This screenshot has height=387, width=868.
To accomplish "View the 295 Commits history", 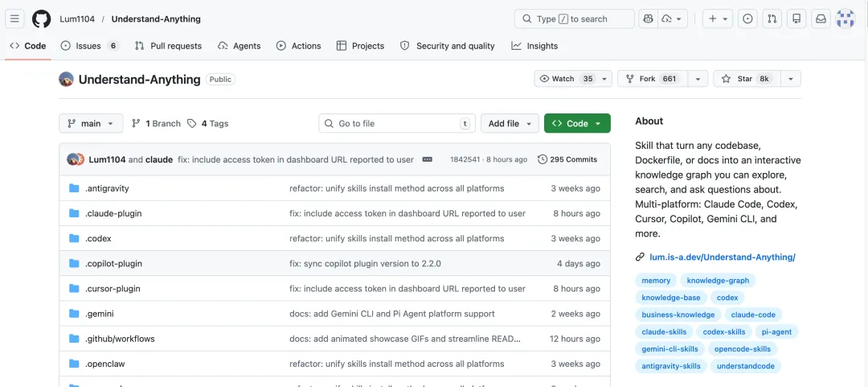I will point(567,159).
